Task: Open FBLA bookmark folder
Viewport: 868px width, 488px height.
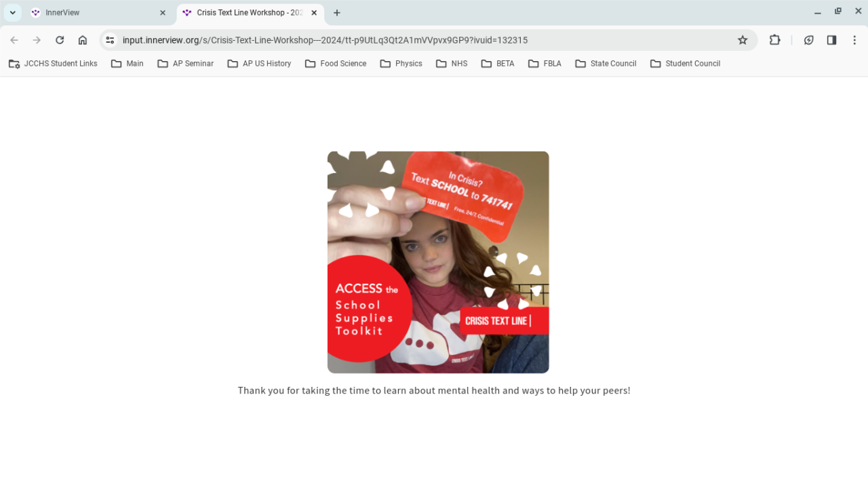Action: (545, 64)
